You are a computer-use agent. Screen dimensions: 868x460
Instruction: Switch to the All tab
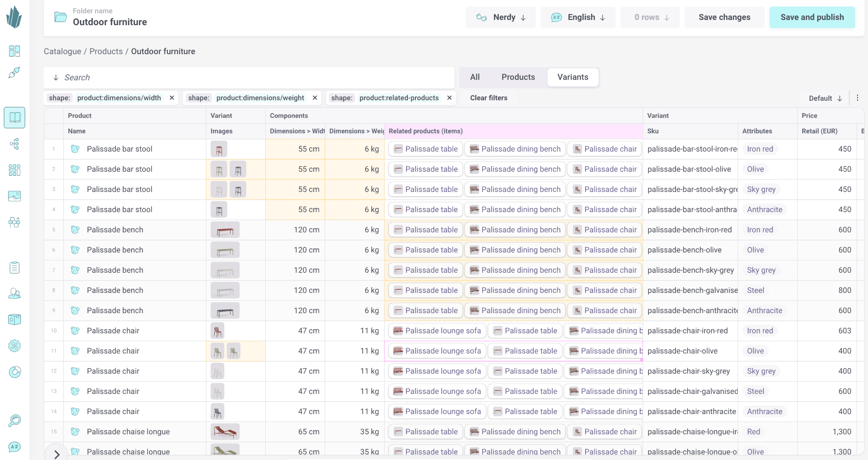(474, 77)
